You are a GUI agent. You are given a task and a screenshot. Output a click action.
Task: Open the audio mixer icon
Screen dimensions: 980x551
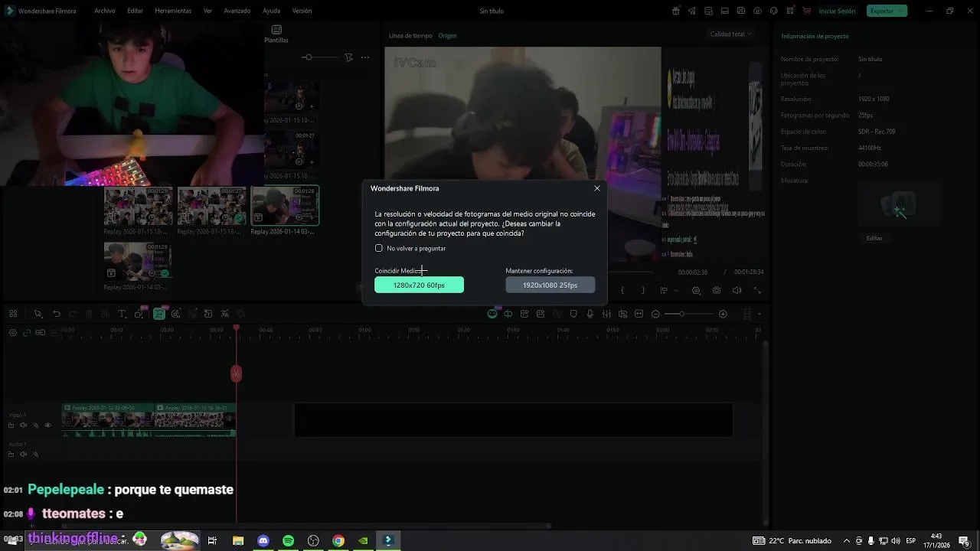click(606, 314)
